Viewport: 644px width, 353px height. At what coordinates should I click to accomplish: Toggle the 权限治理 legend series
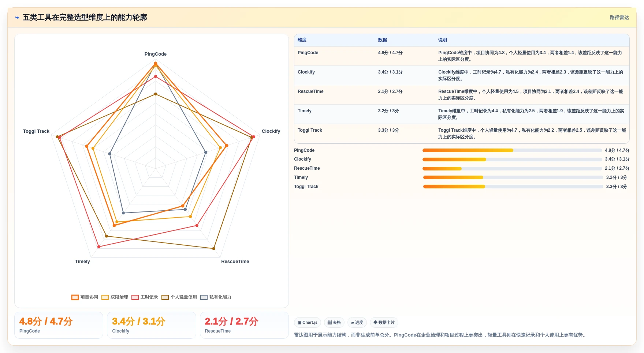click(x=115, y=297)
